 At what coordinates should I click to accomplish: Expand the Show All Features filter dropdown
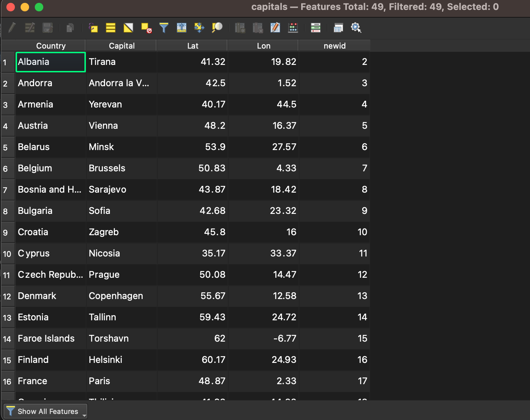click(x=45, y=411)
